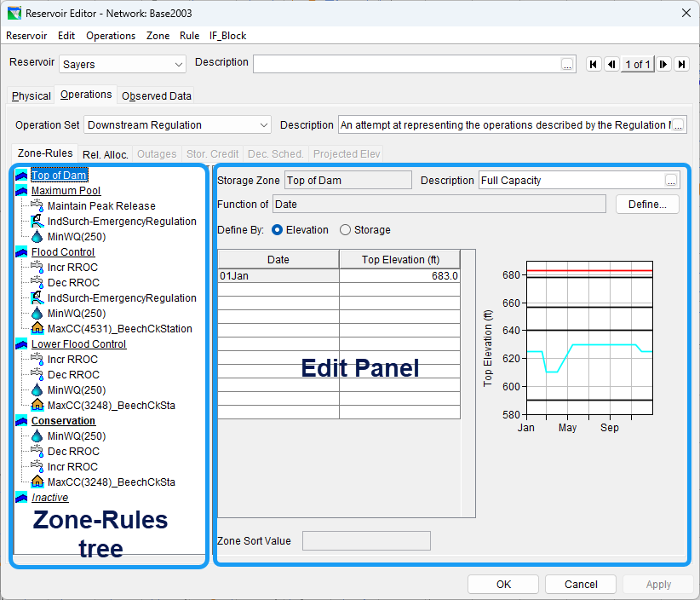
Task: Click the Maintain Peak Release rule icon
Action: [37, 206]
